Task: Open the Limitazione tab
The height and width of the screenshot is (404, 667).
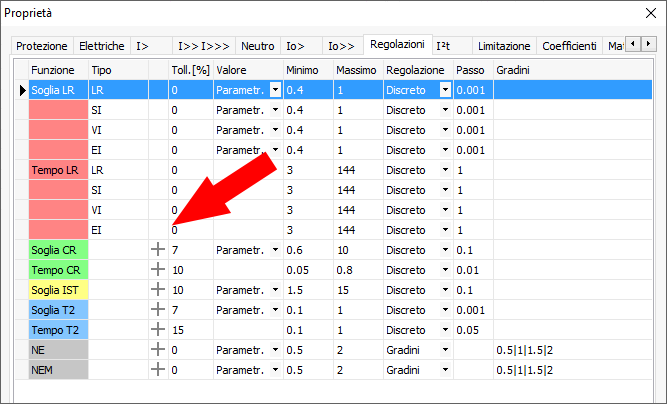Action: click(504, 46)
